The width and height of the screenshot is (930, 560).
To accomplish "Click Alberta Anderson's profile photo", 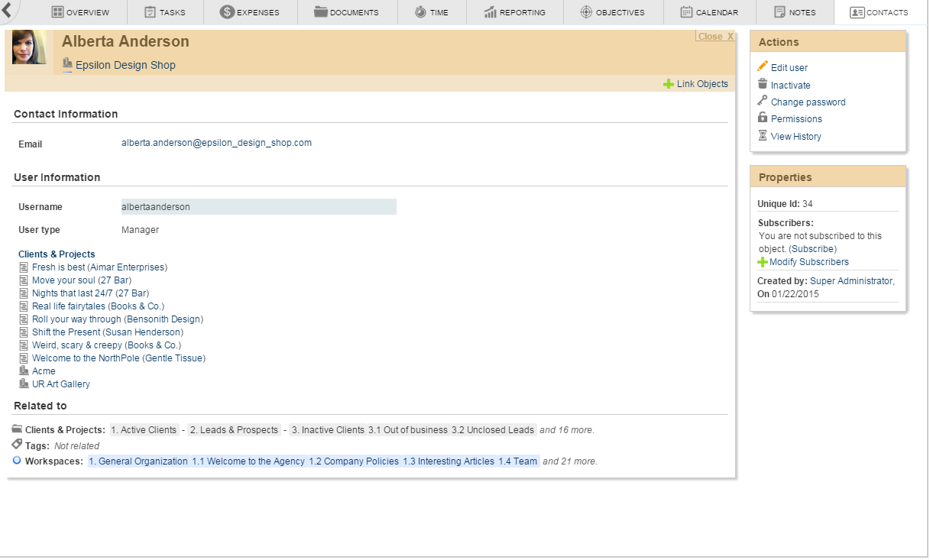I will coord(29,47).
